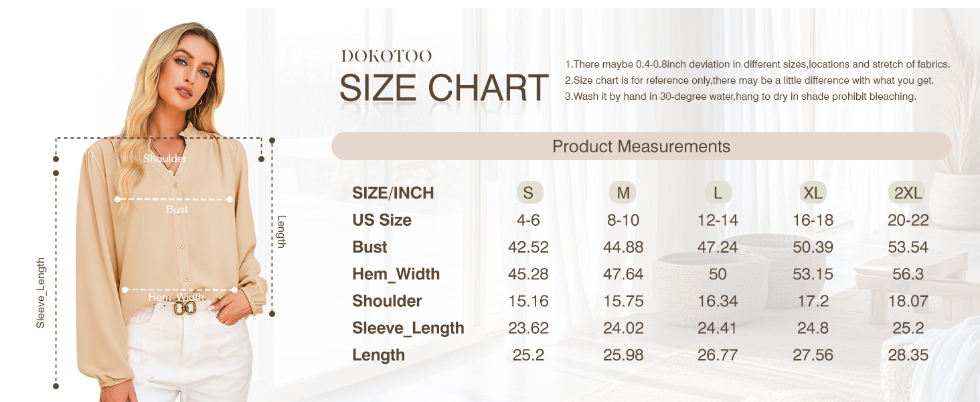
Task: Click the Product Measurements banner
Action: pyautogui.click(x=641, y=146)
